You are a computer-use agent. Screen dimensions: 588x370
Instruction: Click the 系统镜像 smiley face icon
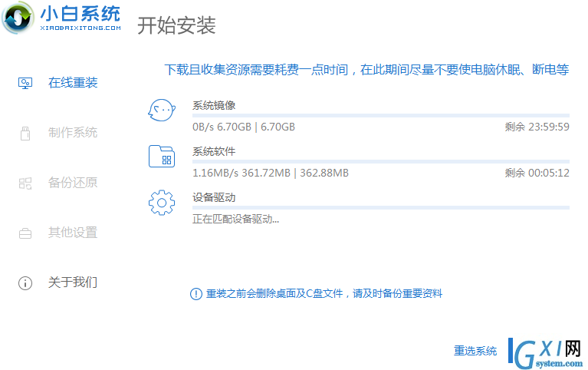point(162,110)
